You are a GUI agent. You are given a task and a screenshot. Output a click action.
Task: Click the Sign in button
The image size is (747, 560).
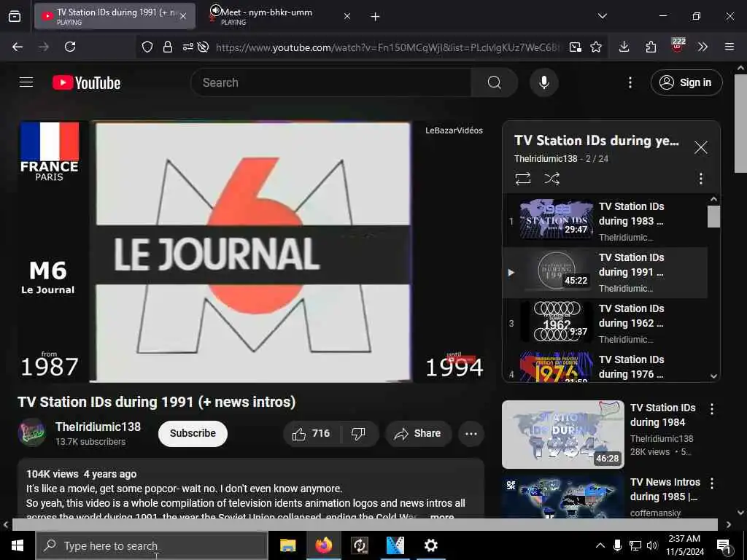tap(686, 82)
